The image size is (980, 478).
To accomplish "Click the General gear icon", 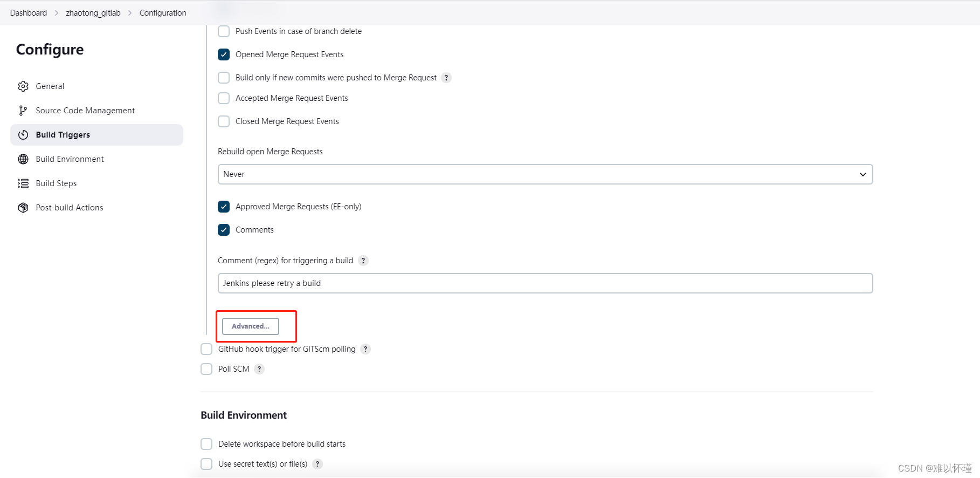I will click(x=23, y=86).
